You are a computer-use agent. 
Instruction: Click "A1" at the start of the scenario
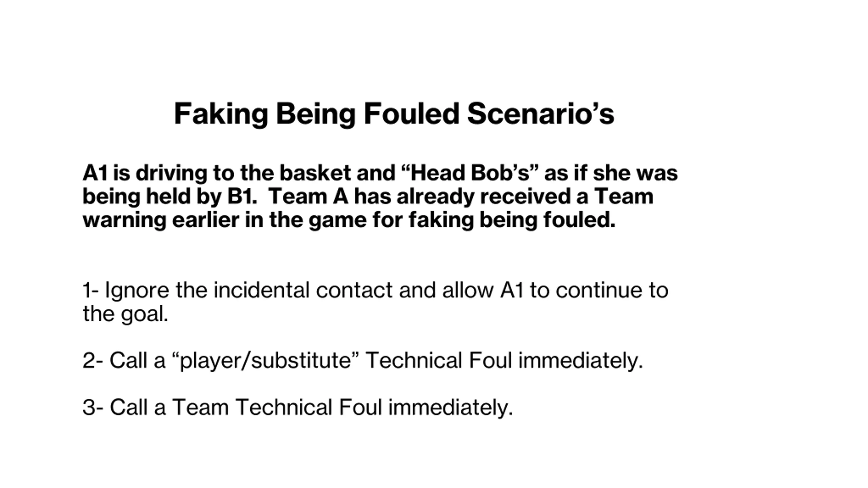coord(95,173)
